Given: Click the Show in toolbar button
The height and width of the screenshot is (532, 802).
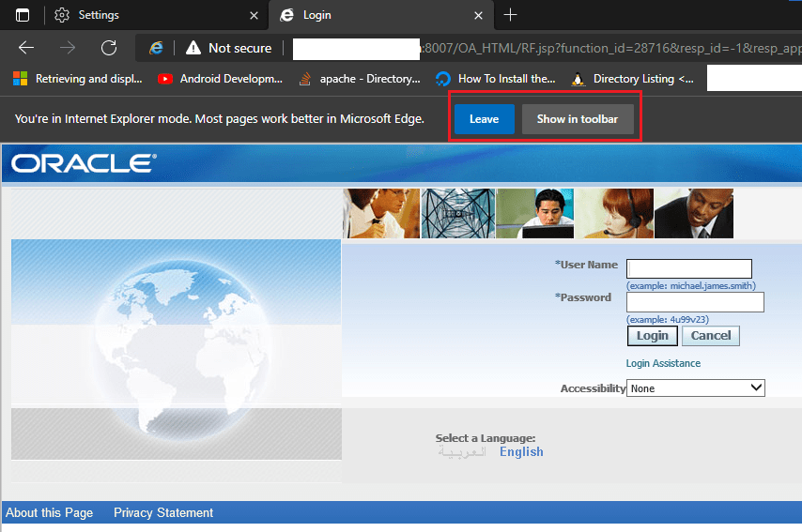Looking at the screenshot, I should pos(578,119).
